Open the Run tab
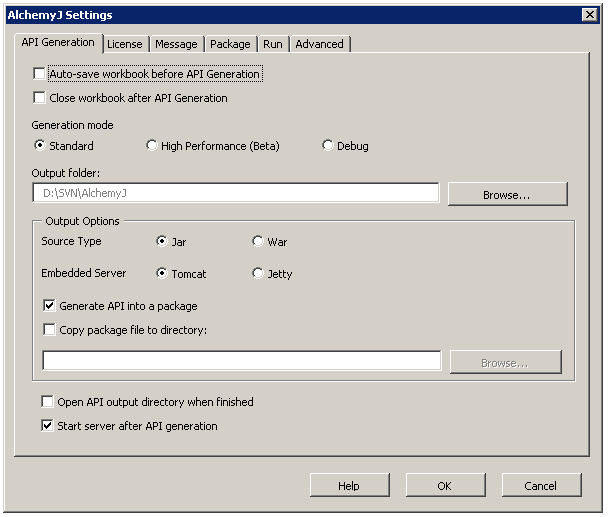Screen dimensions: 609x517 pos(273,44)
